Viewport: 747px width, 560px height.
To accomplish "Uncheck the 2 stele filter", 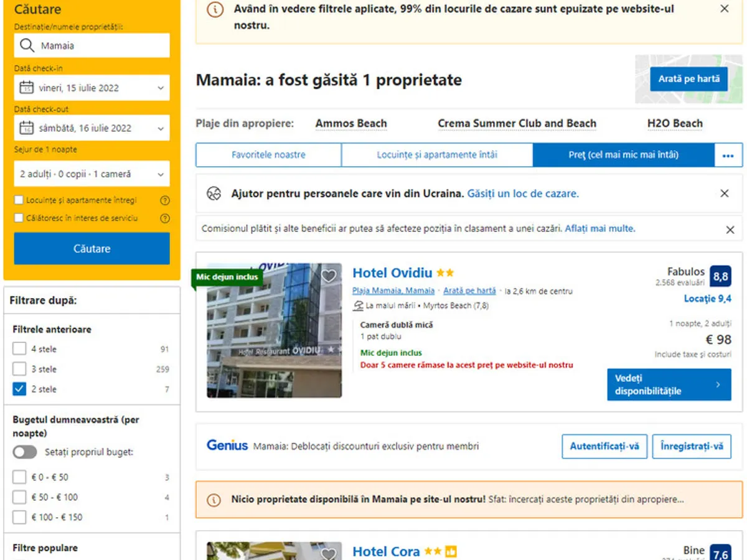I will (19, 389).
